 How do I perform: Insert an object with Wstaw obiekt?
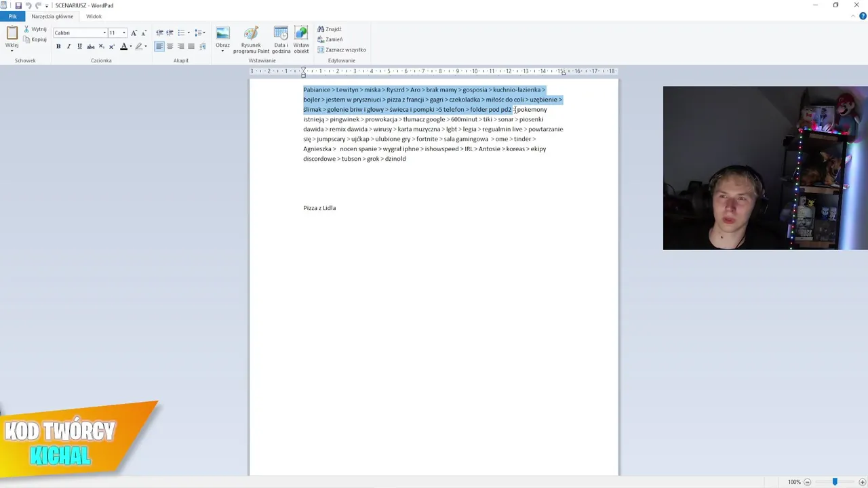(x=301, y=40)
